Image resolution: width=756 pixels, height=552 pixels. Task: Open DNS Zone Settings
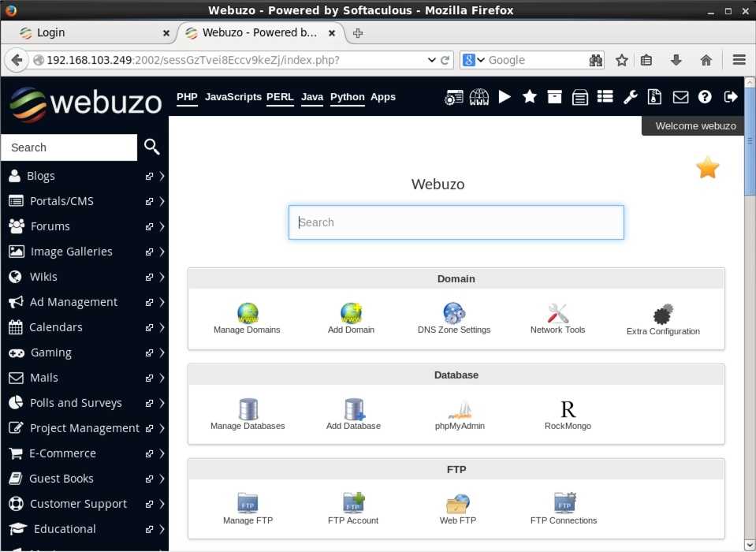(x=454, y=314)
